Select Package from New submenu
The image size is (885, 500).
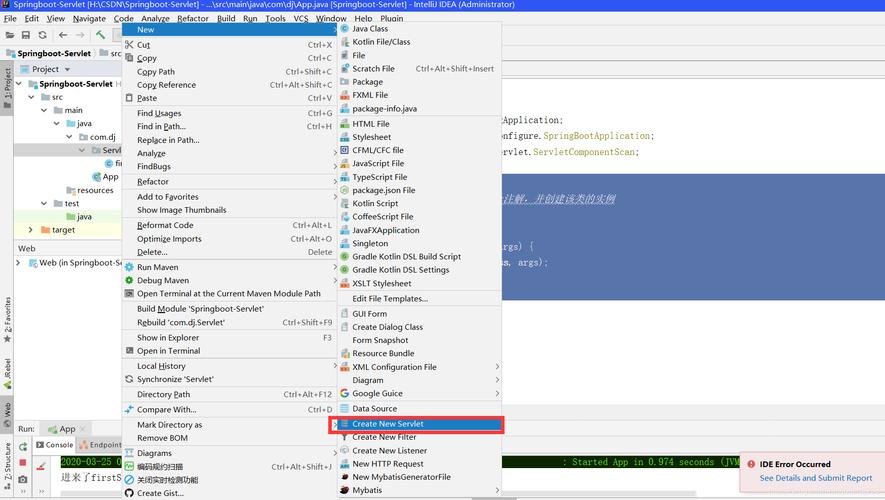[419, 82]
